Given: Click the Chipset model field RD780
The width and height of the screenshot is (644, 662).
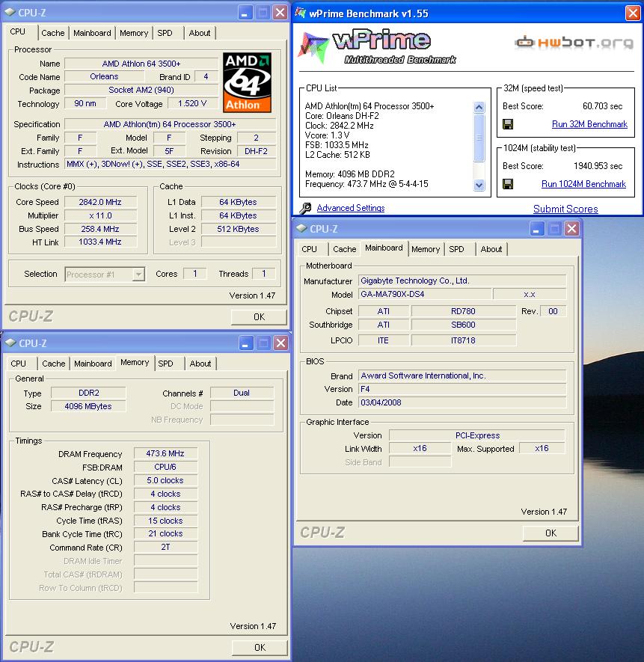Looking at the screenshot, I should click(463, 311).
